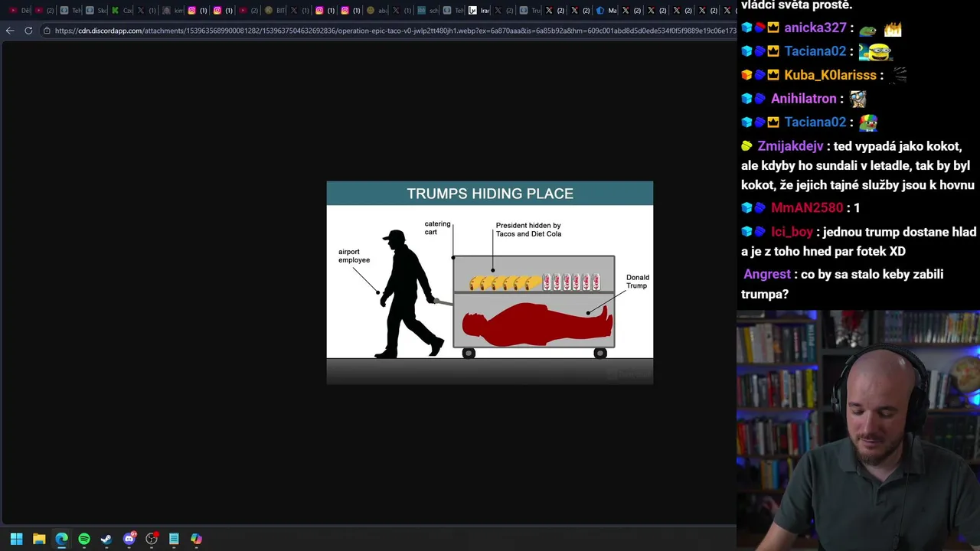Image resolution: width=980 pixels, height=551 pixels.
Task: Open Discord from the taskbar
Action: (x=129, y=539)
